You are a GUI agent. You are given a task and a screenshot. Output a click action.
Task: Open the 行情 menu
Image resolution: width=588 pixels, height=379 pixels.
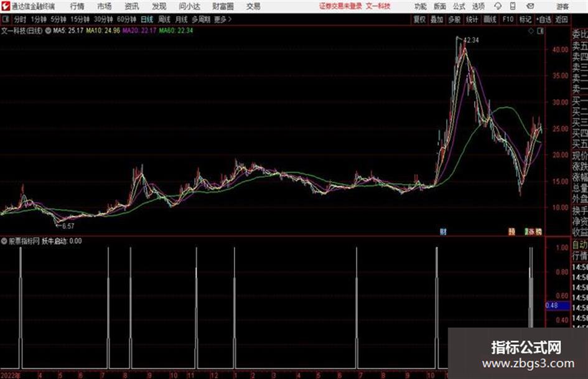[77, 6]
